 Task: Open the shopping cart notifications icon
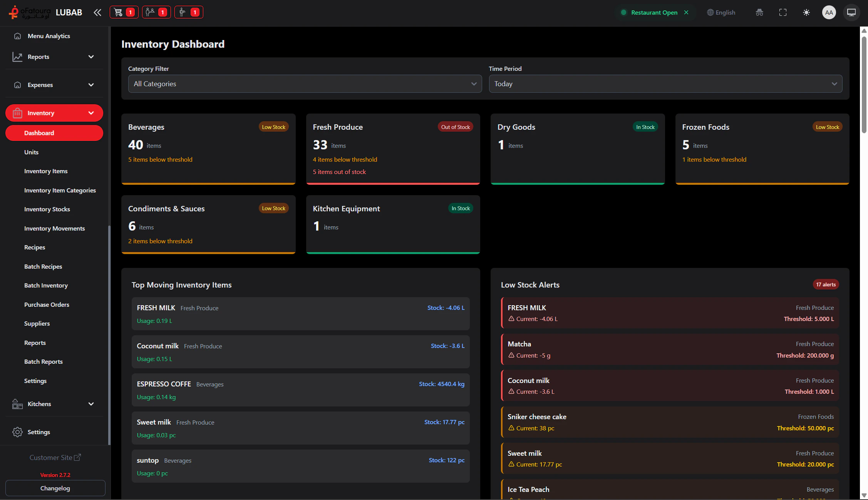pyautogui.click(x=120, y=12)
